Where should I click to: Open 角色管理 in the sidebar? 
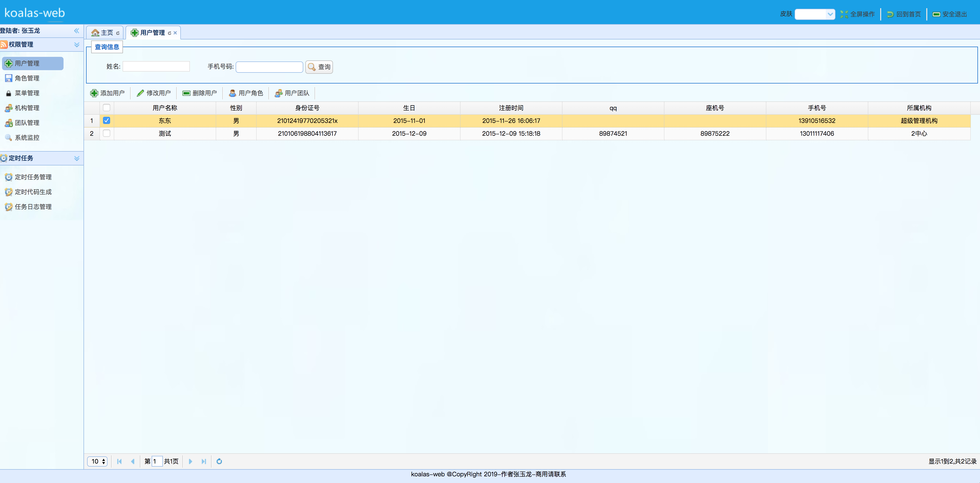coord(22,78)
